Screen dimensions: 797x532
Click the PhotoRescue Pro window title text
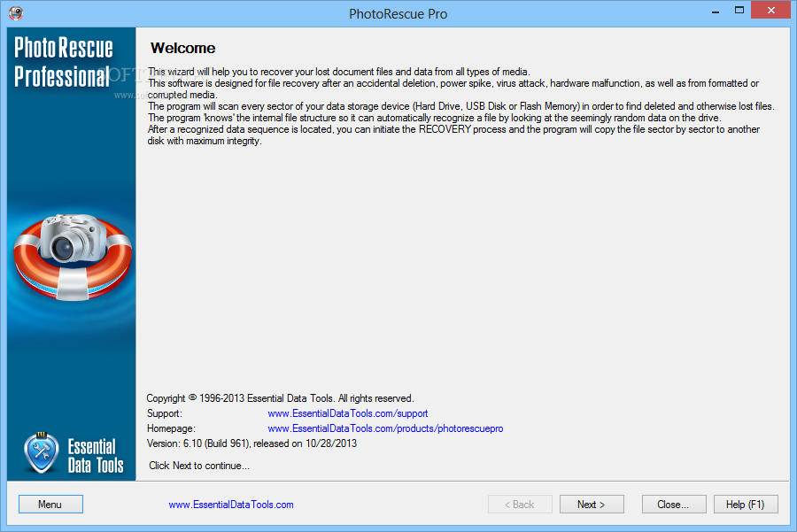[x=398, y=14]
